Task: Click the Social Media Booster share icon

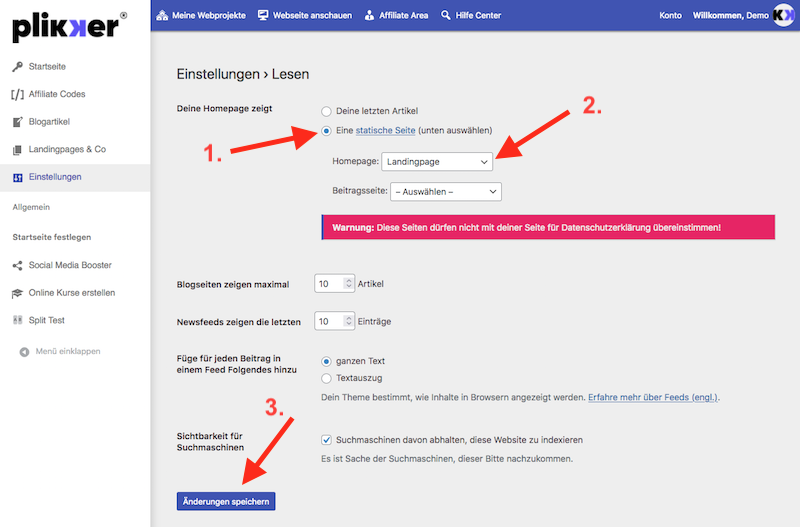Action: pos(17,265)
